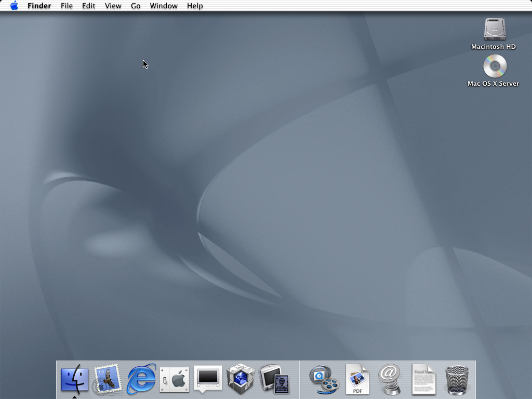This screenshot has height=399, width=532.
Task: Click the Finder icon in the Dock
Action: pyautogui.click(x=75, y=379)
